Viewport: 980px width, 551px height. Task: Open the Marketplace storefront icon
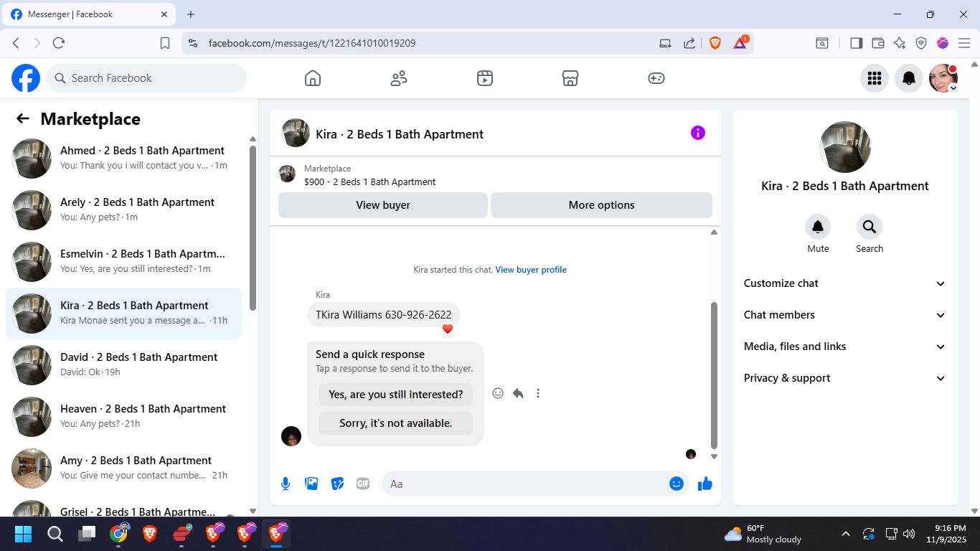pos(570,78)
